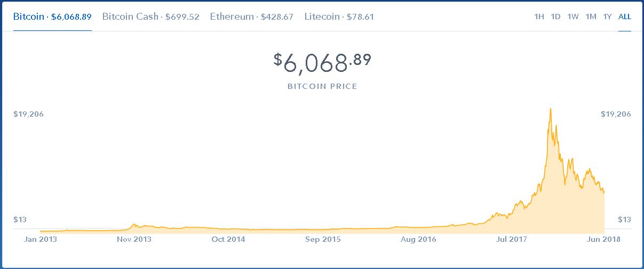This screenshot has height=269, width=644.
Task: Click the BITCOIN PRICE caption
Action: (x=322, y=86)
